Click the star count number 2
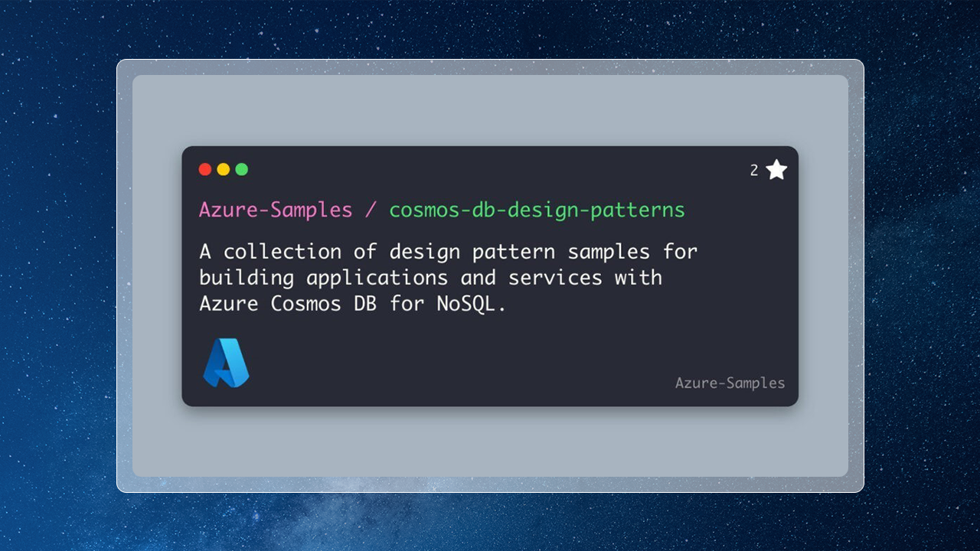This screenshot has width=980, height=551. click(x=754, y=171)
